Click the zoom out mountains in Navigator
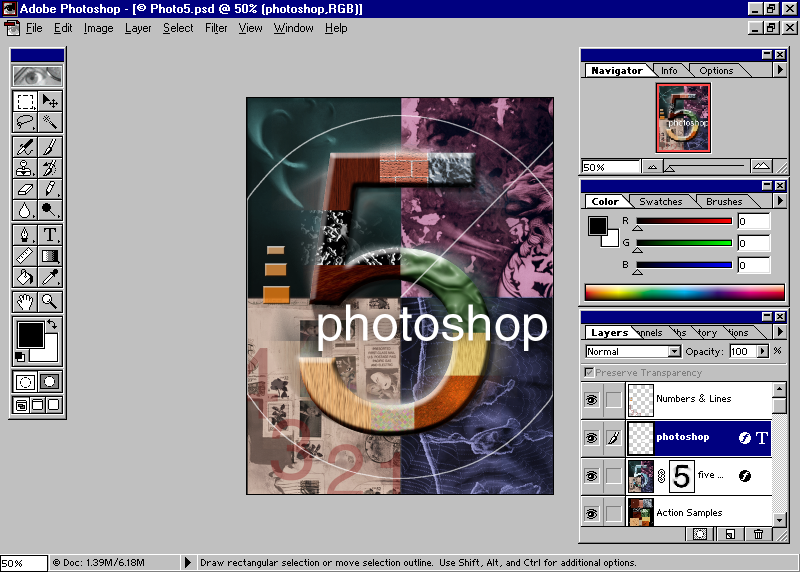The height and width of the screenshot is (572, 800). (653, 166)
